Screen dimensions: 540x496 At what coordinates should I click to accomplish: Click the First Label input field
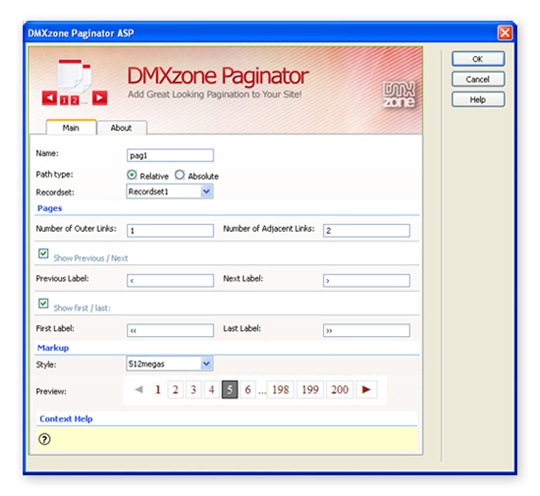pos(170,330)
